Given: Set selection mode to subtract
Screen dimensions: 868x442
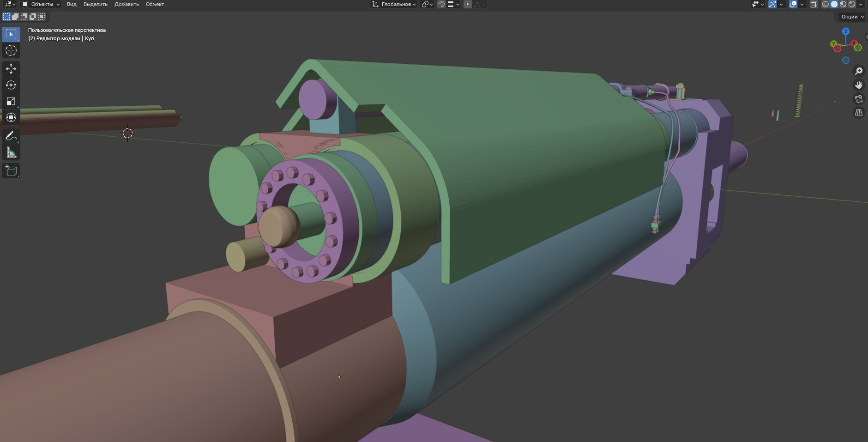Looking at the screenshot, I should point(24,17).
